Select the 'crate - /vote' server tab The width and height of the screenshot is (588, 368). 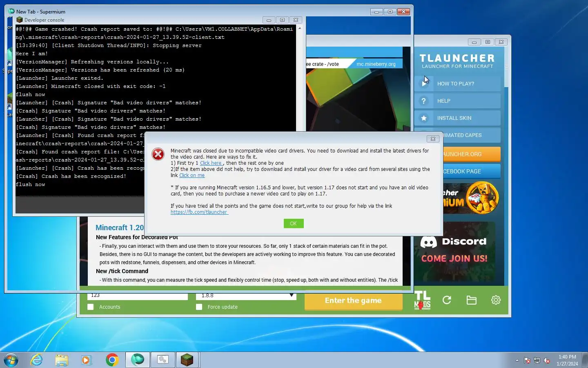[x=323, y=64]
